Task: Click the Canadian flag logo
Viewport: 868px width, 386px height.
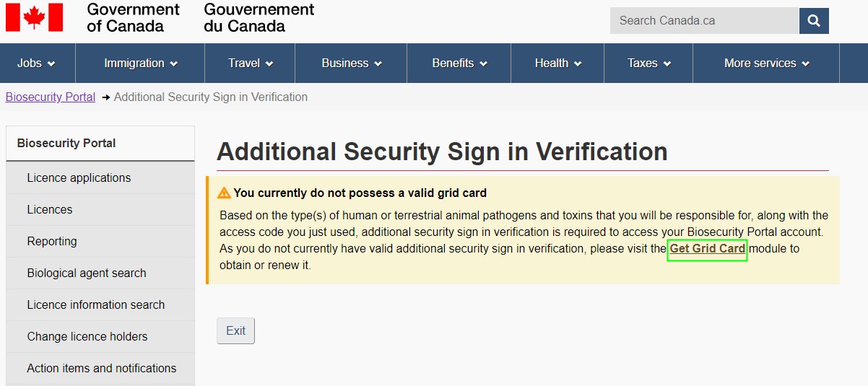Action: [x=34, y=17]
